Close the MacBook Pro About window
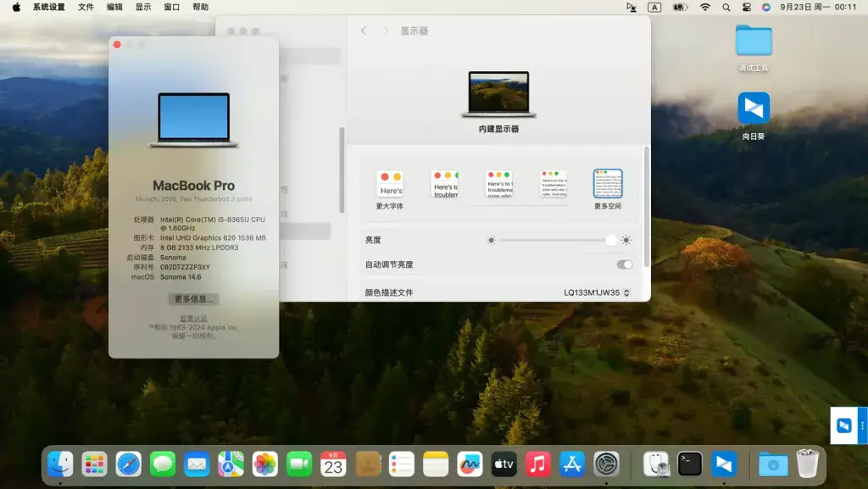Screen dimensions: 868x489 click(x=117, y=45)
